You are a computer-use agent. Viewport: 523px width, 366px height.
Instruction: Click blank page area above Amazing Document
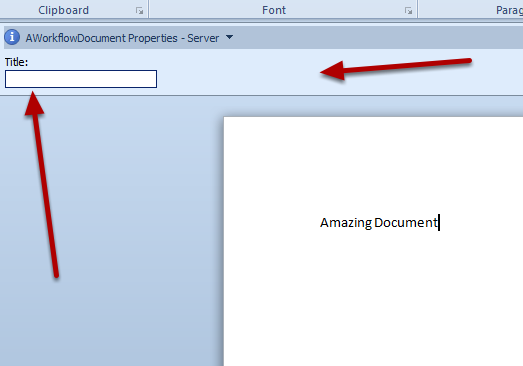(374, 163)
